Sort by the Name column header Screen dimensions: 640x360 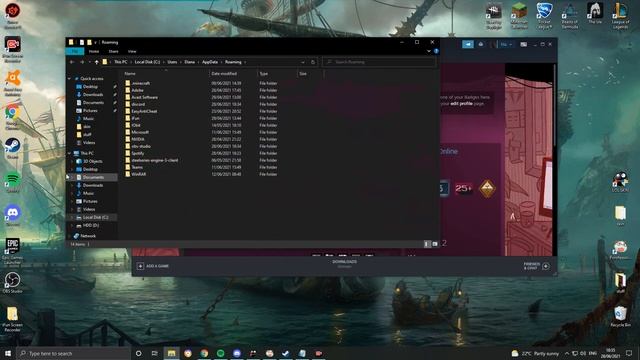point(130,74)
